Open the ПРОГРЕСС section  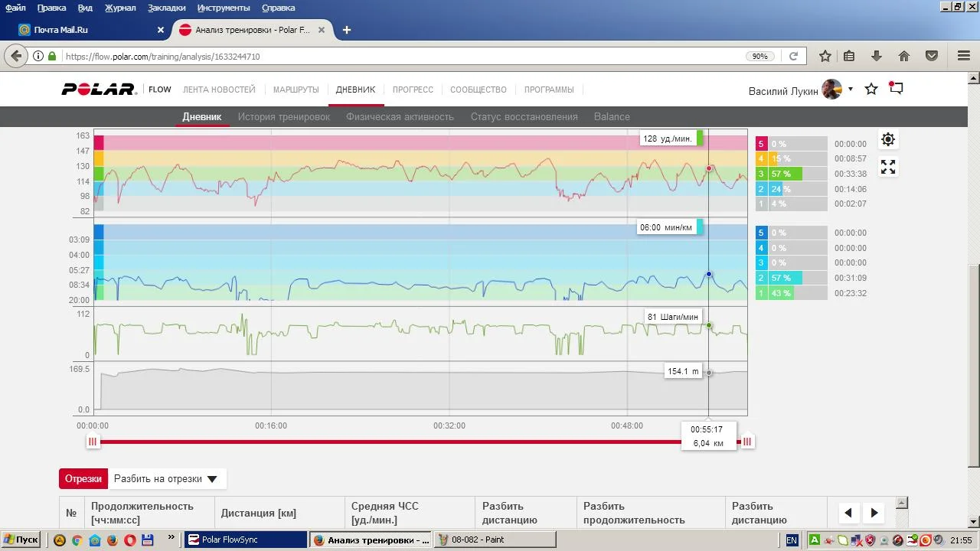[x=413, y=90]
